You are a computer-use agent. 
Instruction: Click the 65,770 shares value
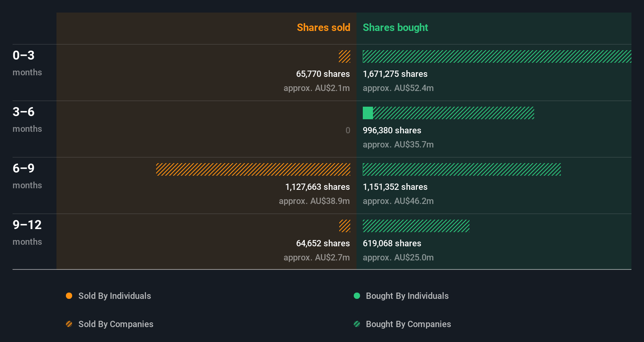323,74
